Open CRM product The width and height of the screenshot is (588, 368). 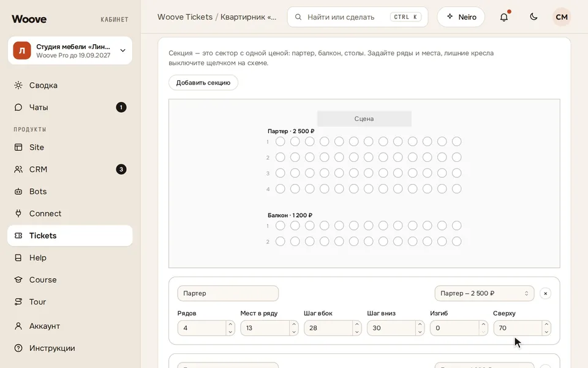70,169
